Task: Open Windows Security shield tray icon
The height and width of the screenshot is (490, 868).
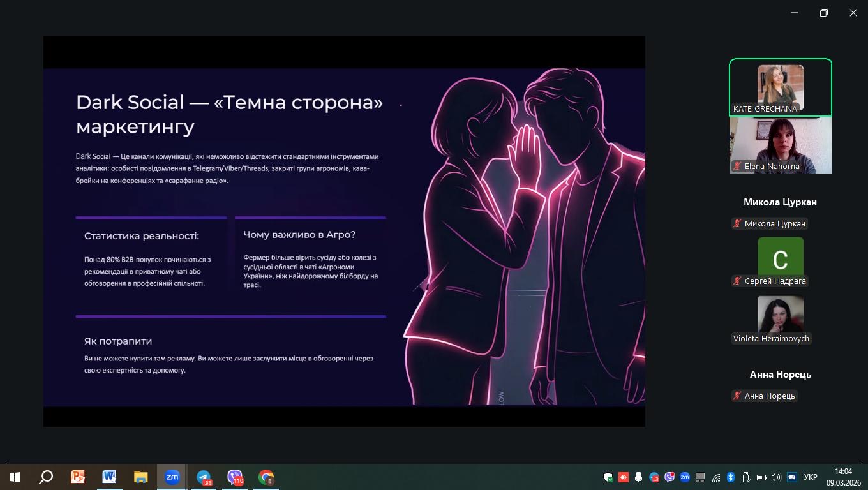Action: click(x=608, y=477)
